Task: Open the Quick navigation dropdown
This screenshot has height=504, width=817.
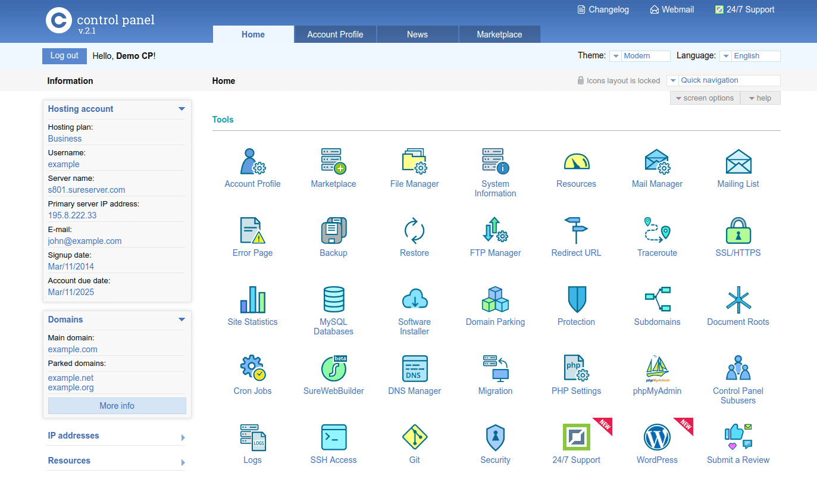Action: point(724,80)
